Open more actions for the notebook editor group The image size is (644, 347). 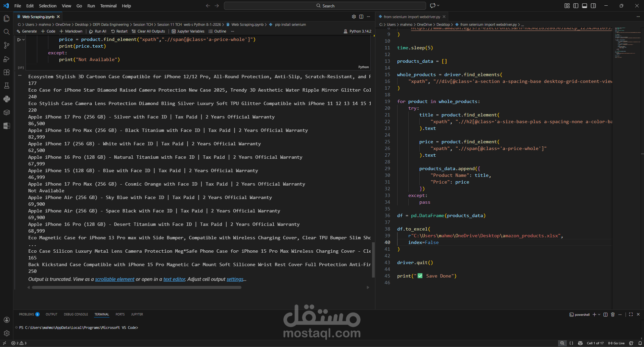368,16
